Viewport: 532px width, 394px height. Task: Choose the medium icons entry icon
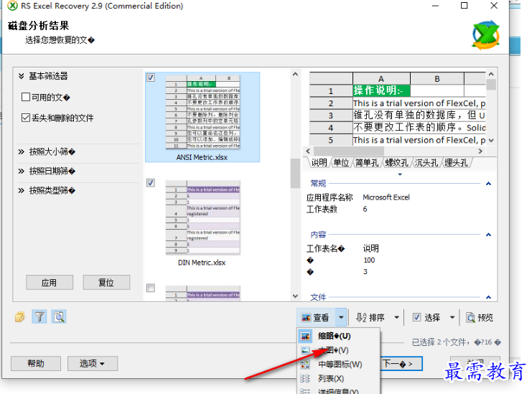click(305, 364)
